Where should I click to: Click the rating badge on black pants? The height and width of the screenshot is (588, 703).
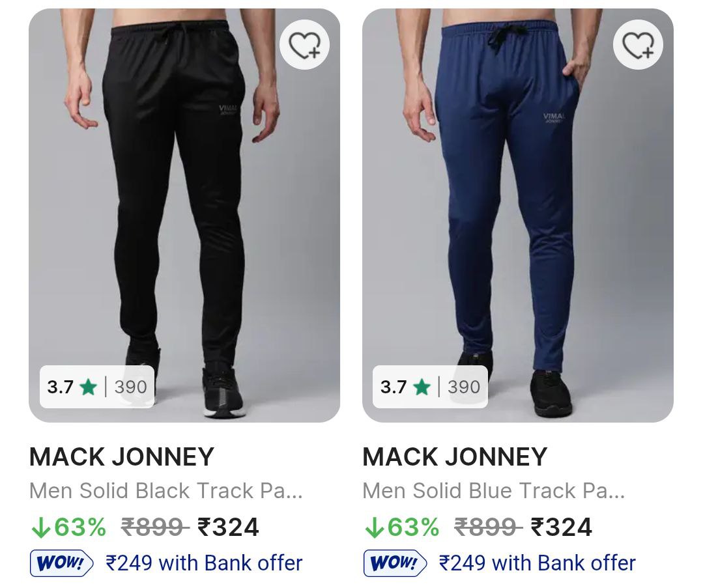[97, 387]
